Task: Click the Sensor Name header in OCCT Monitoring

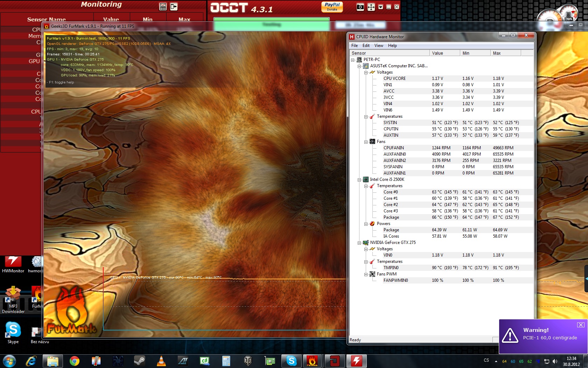Action: tap(47, 19)
